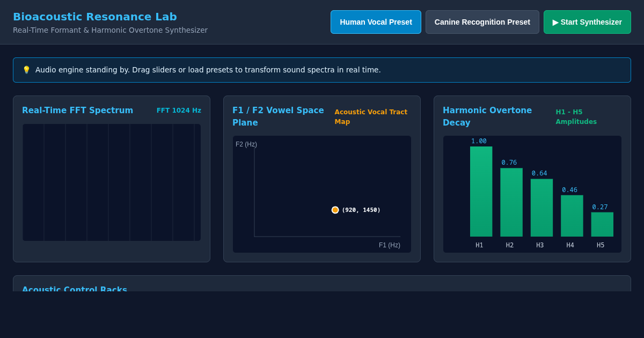Click the H5 harmonic bar
The width and height of the screenshot is (644, 338).
coord(602,224)
